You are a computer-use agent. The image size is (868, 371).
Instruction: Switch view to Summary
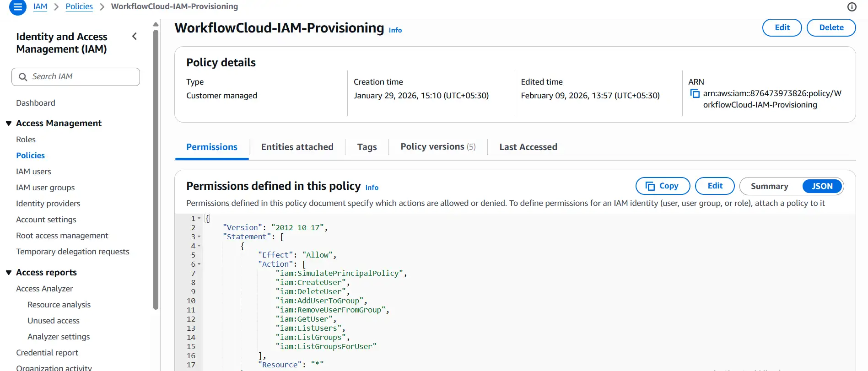pyautogui.click(x=769, y=186)
